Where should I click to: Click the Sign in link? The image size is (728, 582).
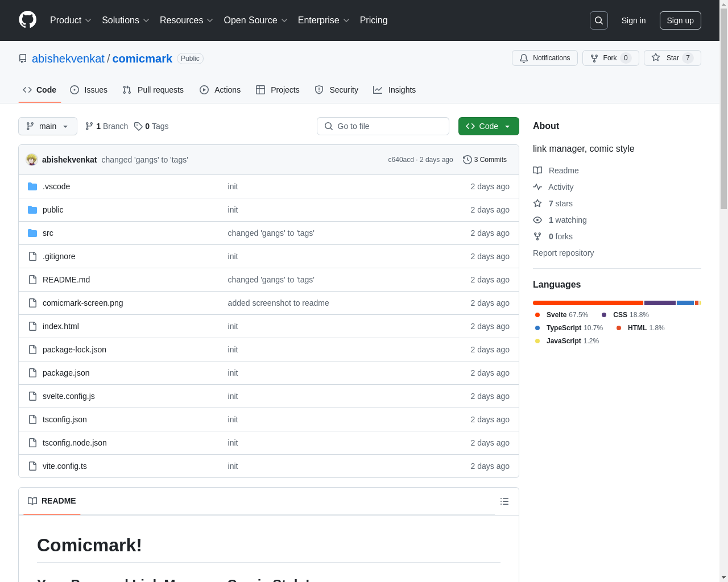(634, 20)
